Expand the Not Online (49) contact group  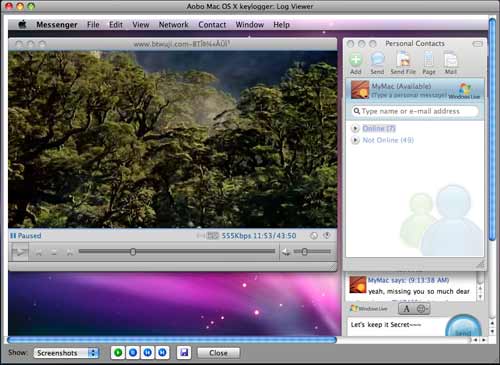point(355,140)
